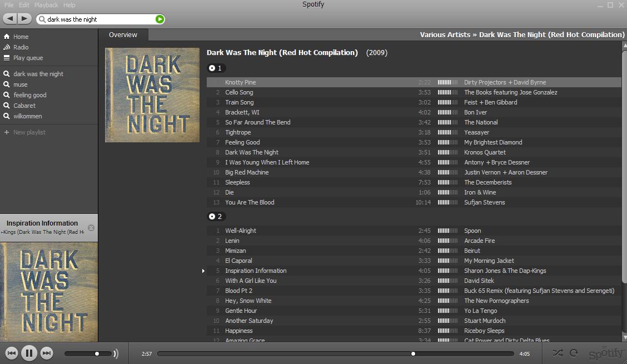This screenshot has width=627, height=364.
Task: Enable repeat mode
Action: click(573, 352)
